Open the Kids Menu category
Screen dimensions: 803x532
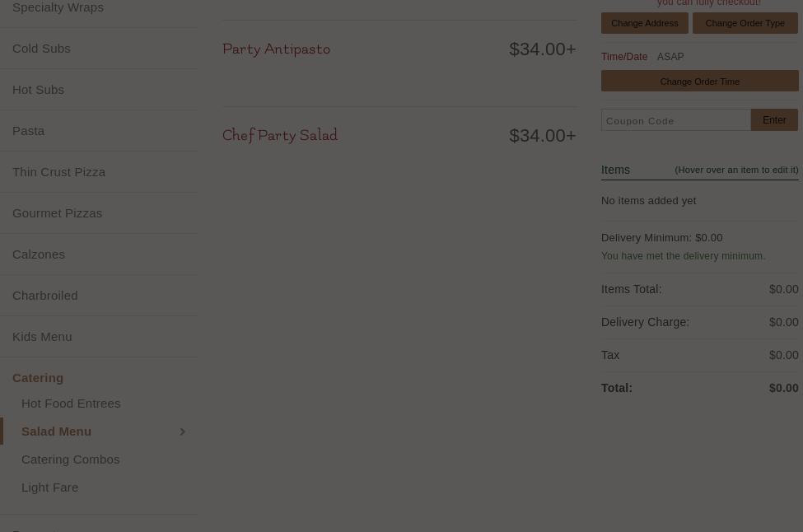click(42, 337)
